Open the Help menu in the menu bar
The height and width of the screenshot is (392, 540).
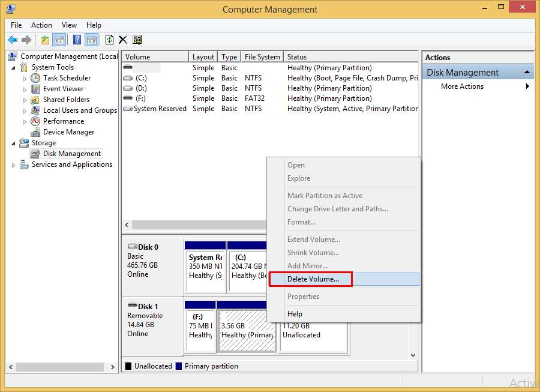pyautogui.click(x=94, y=25)
